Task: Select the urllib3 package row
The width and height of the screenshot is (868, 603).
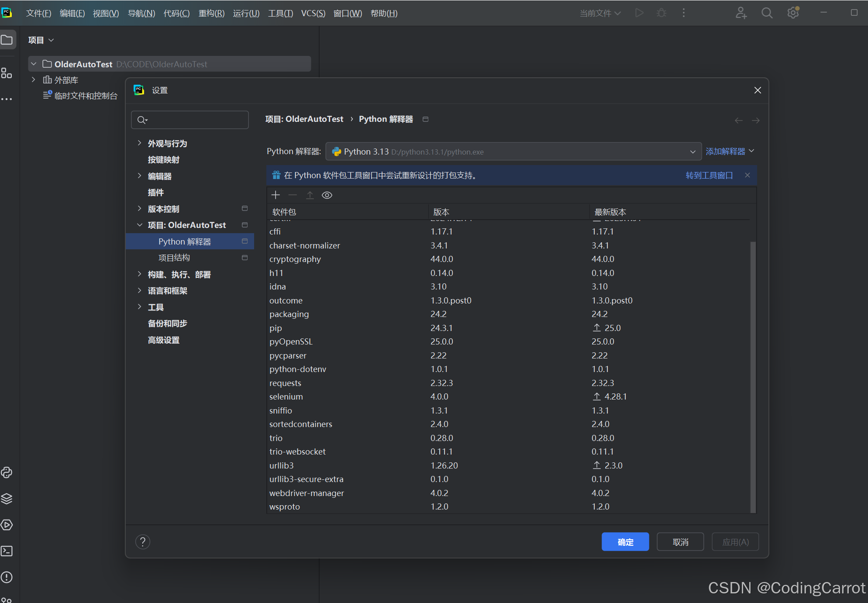Action: tap(508, 465)
